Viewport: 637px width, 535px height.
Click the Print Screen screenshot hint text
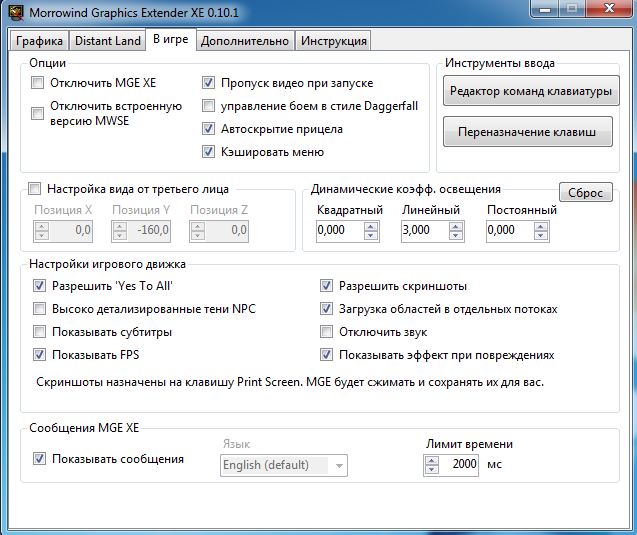click(290, 382)
